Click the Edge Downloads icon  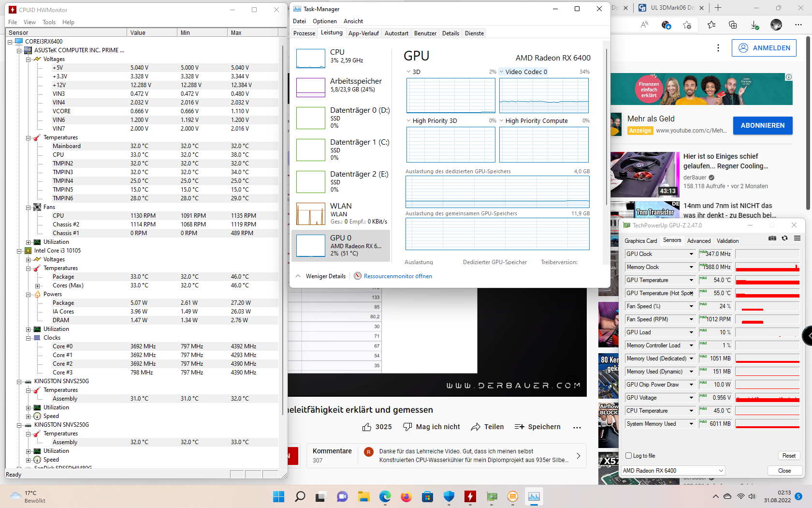755,25
